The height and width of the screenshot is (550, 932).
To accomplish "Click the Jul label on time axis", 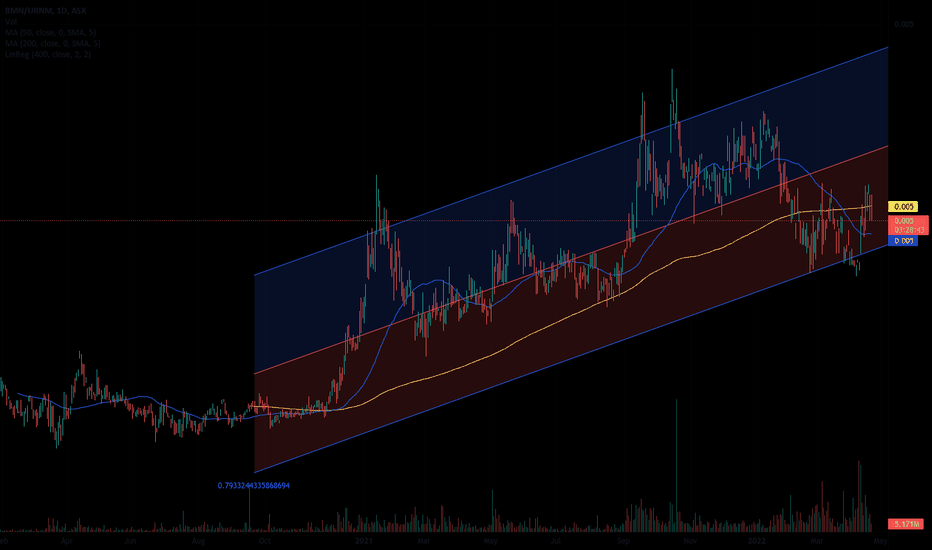I will point(556,541).
